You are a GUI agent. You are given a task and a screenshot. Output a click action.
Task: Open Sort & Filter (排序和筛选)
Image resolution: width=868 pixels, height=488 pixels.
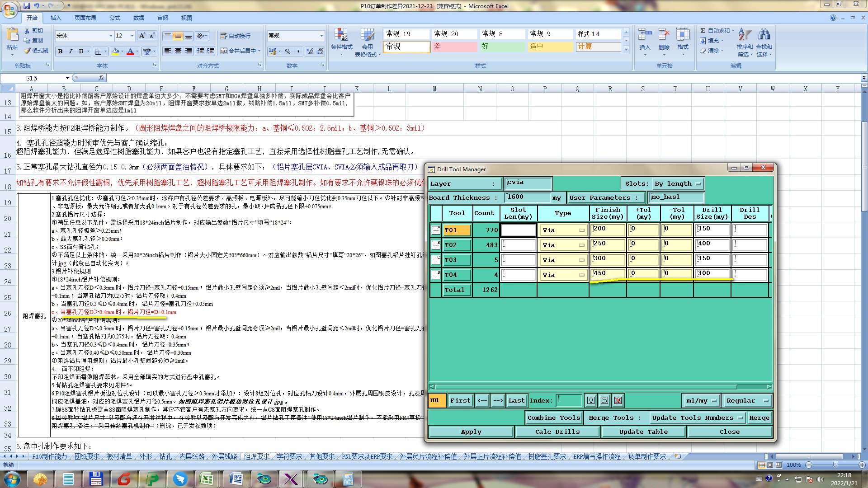[745, 42]
